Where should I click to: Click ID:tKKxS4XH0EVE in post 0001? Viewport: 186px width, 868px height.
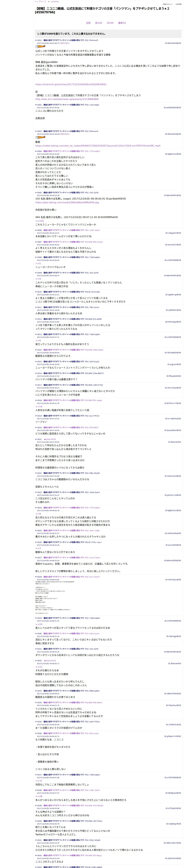173,43
